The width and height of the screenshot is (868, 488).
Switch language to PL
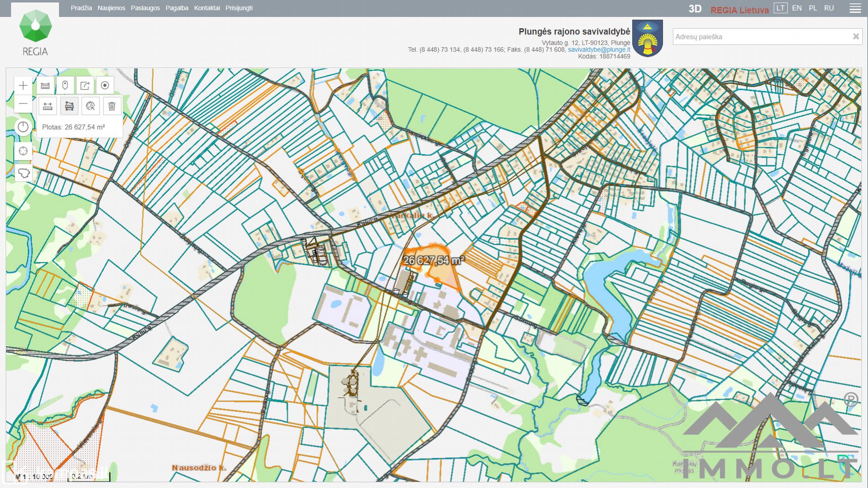click(813, 8)
